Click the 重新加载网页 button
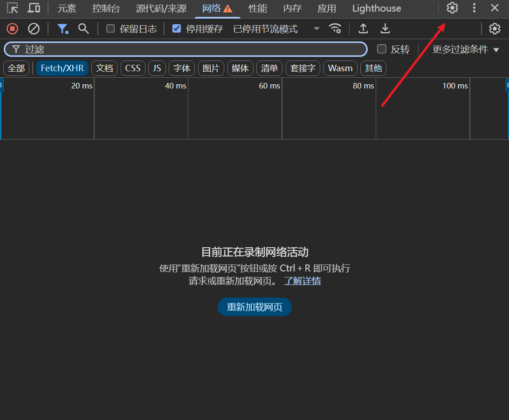This screenshot has width=509, height=420. (x=254, y=307)
